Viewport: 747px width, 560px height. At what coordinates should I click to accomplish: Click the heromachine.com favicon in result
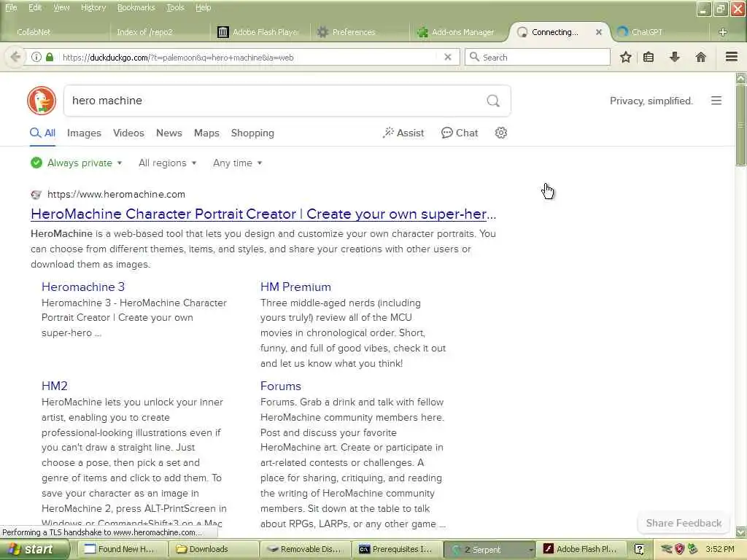coord(36,194)
